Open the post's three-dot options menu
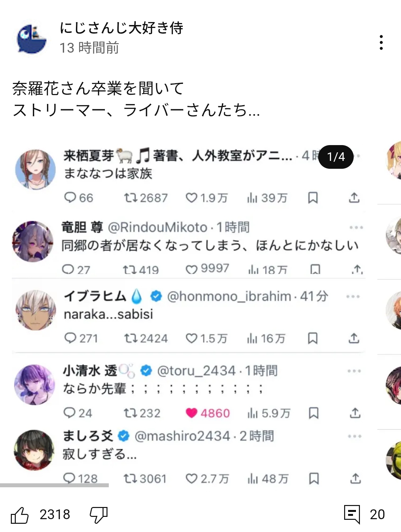 (381, 42)
